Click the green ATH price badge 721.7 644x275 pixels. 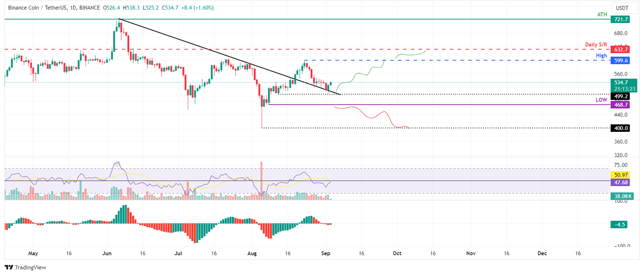point(620,19)
